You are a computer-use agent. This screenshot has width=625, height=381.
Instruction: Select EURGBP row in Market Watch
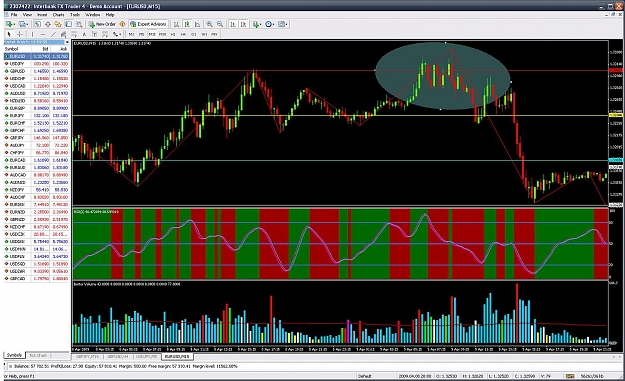point(36,108)
